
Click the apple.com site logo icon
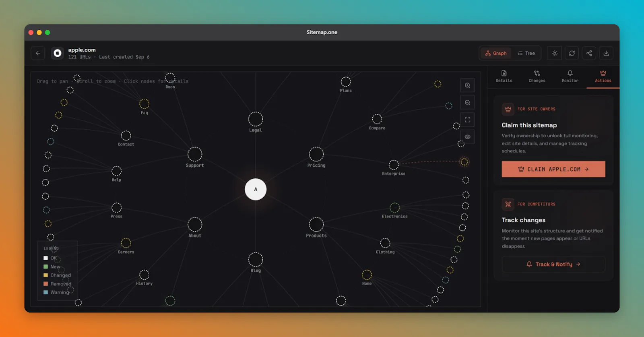click(58, 53)
